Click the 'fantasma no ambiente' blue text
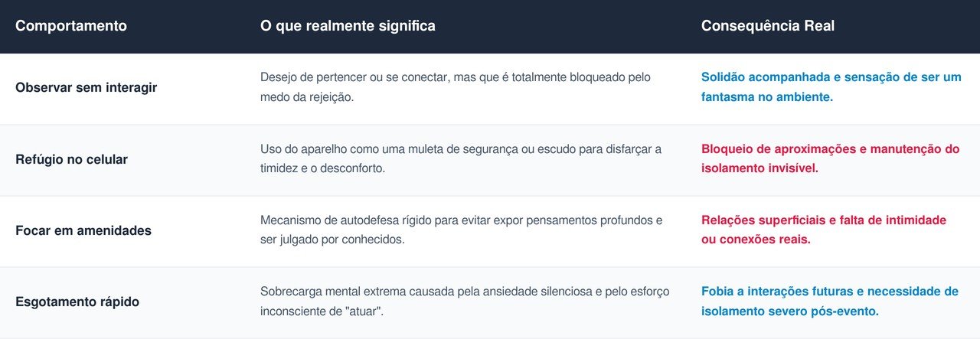Viewport: 980px width, 339px height. 767,97
